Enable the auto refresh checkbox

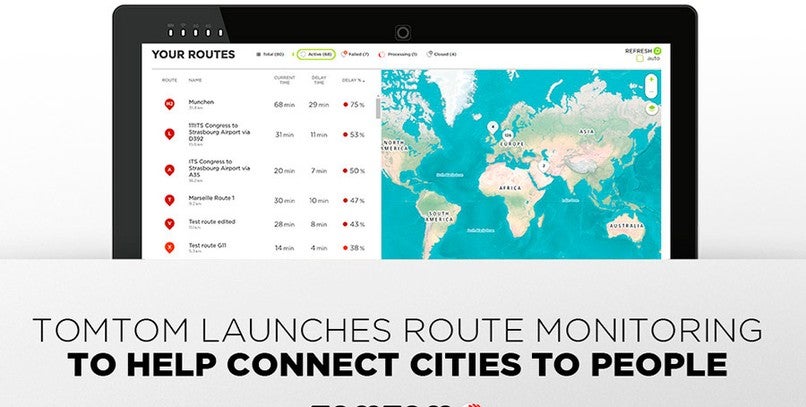[639, 59]
